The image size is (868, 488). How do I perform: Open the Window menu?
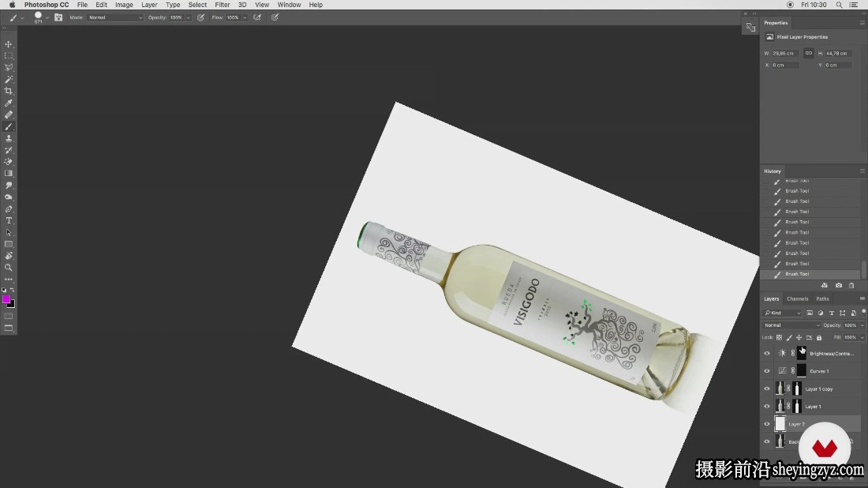[x=289, y=5]
